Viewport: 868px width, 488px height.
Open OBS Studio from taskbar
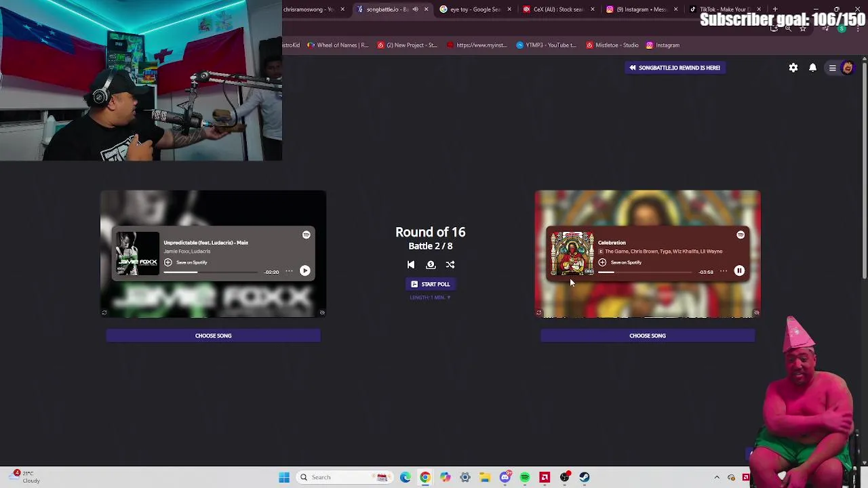coord(565,477)
